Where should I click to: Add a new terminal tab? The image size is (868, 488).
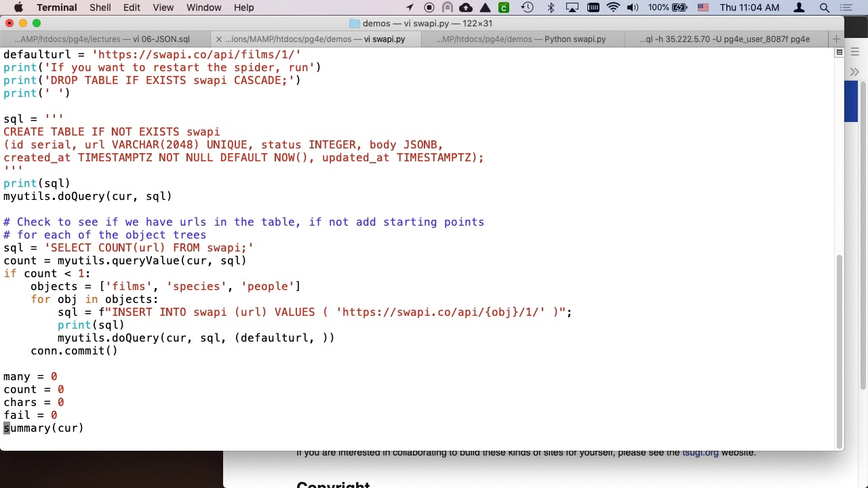[x=836, y=39]
